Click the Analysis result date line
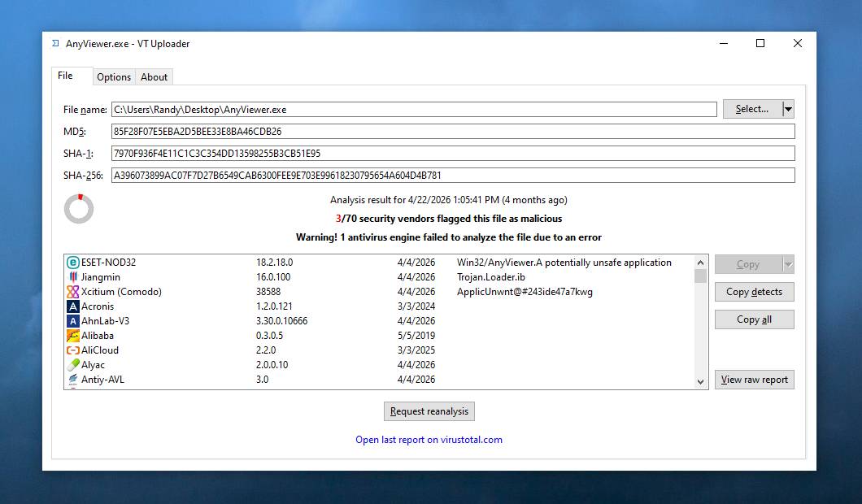This screenshot has height=504, width=862. coord(449,200)
